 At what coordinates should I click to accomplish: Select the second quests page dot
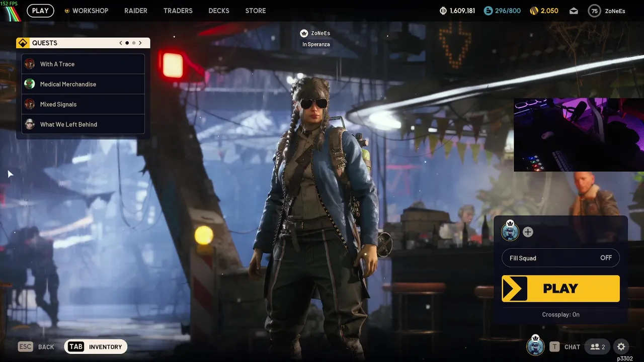133,43
